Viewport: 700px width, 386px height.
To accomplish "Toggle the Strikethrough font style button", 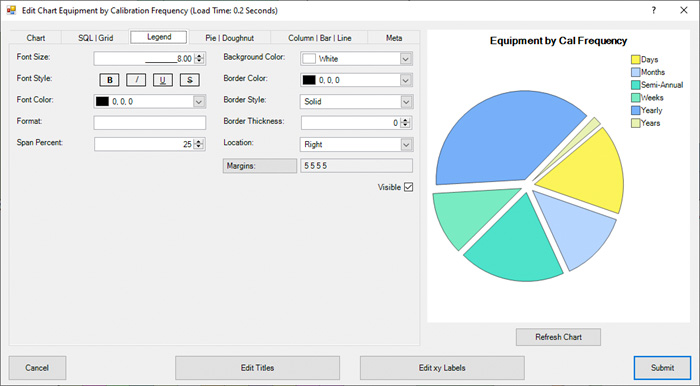I will (x=190, y=80).
